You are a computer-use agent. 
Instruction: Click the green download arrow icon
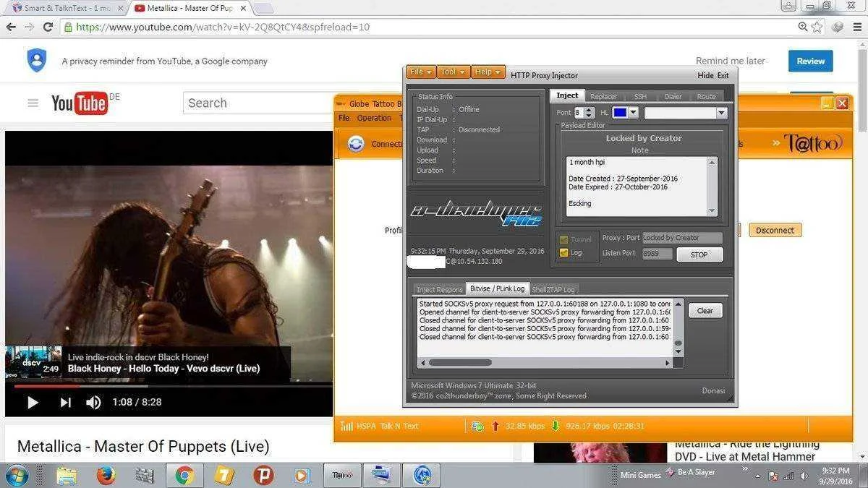click(555, 427)
